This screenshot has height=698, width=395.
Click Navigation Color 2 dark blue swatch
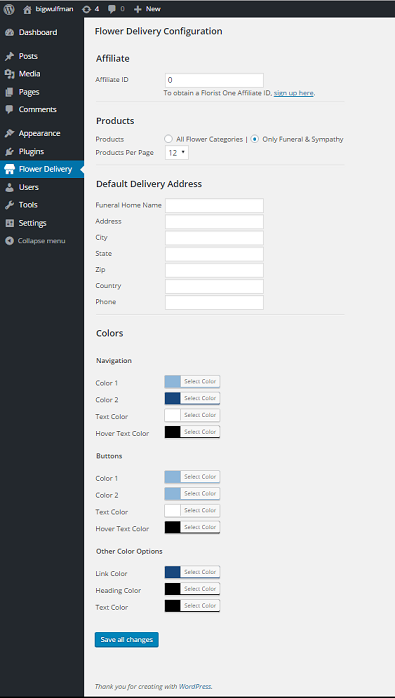[x=173, y=398]
